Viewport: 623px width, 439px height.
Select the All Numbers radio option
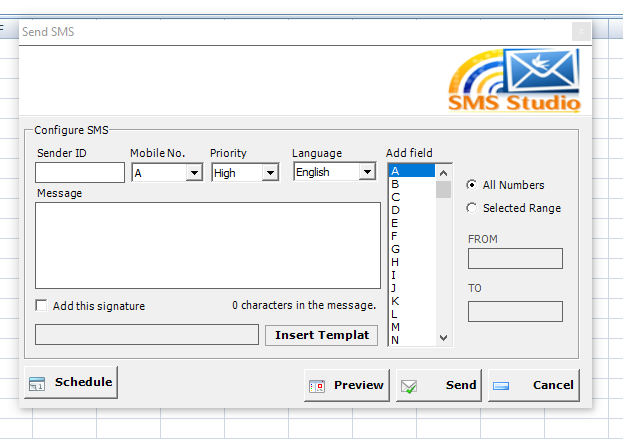pyautogui.click(x=471, y=185)
